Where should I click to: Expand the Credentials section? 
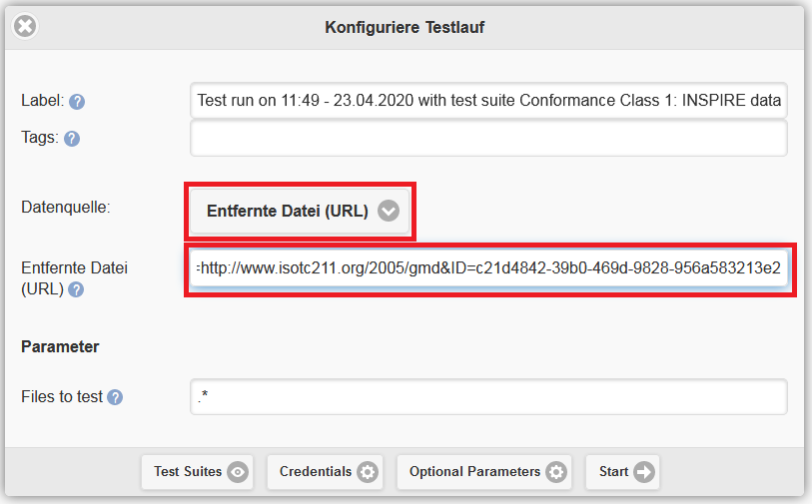325,472
